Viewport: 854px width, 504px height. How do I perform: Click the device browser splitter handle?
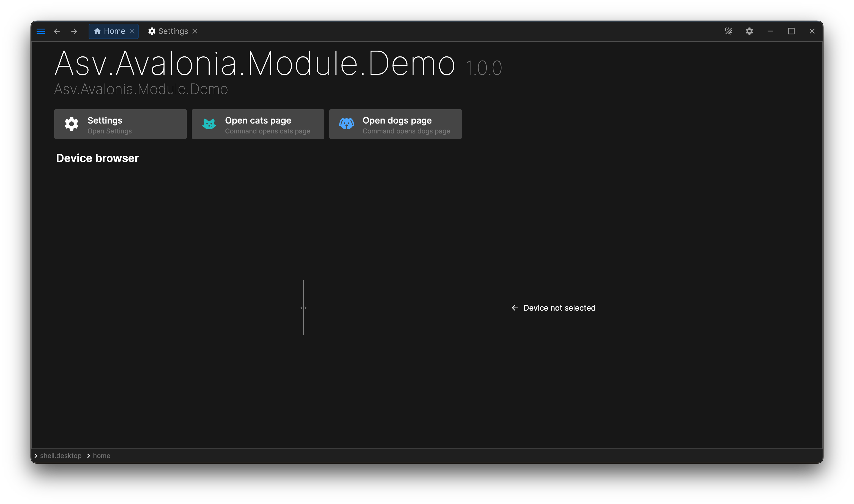click(x=303, y=308)
